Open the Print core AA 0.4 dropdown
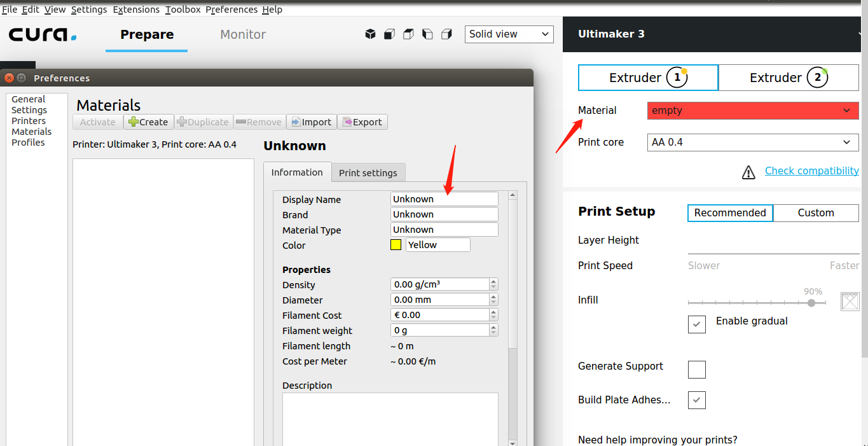Image resolution: width=868 pixels, height=446 pixels. tap(753, 143)
